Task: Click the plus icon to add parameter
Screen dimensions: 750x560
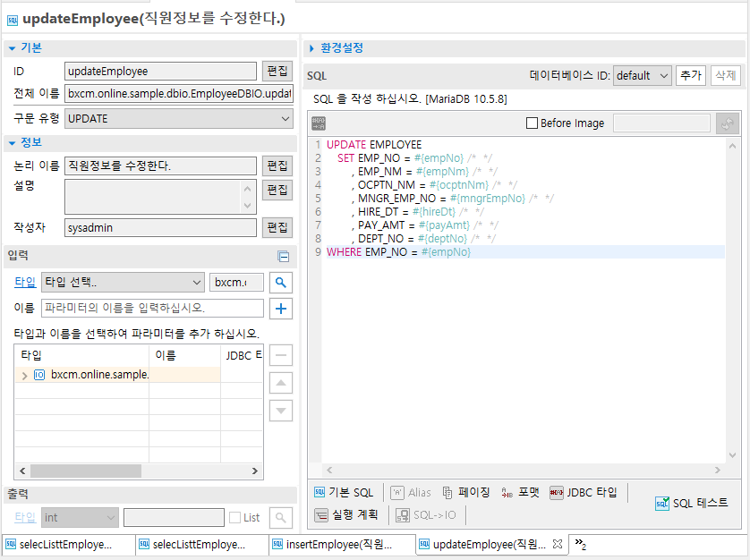Action: [x=281, y=309]
